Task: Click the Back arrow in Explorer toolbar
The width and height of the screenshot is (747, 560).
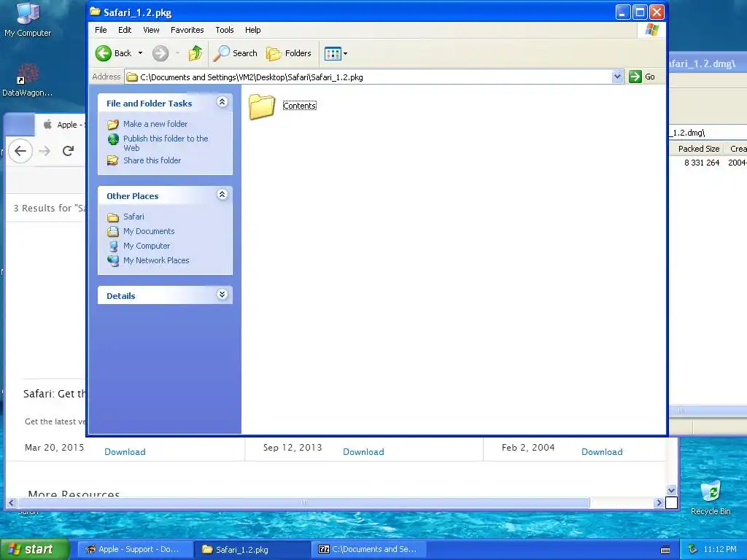Action: pyautogui.click(x=104, y=53)
